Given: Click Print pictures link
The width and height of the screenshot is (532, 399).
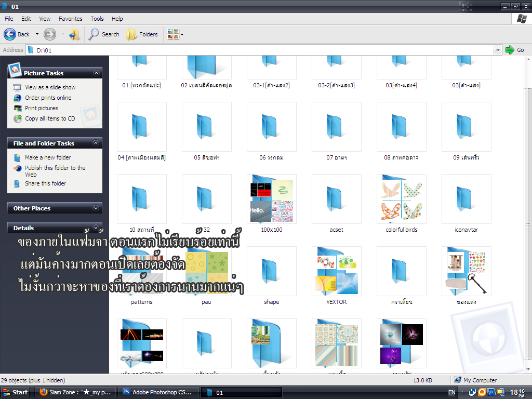Looking at the screenshot, I should click(x=42, y=108).
